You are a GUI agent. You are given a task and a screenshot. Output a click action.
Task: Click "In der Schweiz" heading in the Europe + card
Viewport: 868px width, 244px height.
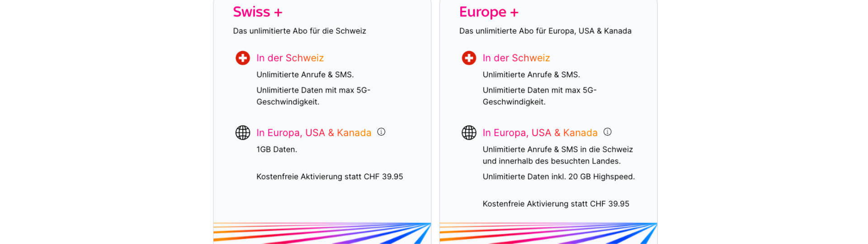point(516,58)
